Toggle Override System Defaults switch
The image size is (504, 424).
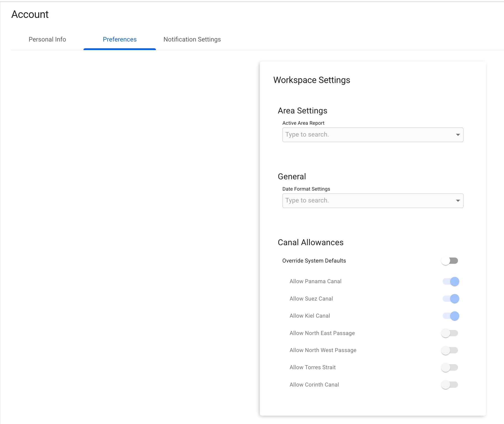click(450, 261)
